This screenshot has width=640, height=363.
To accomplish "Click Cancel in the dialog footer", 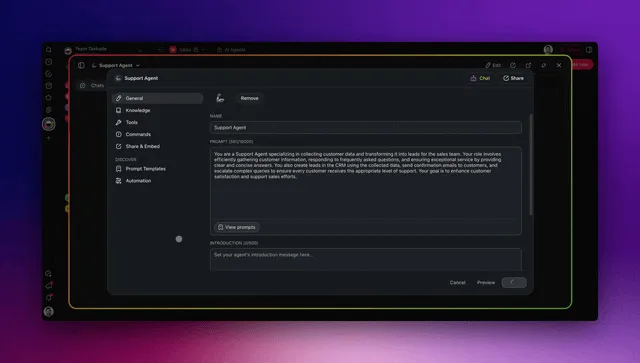I will pyautogui.click(x=458, y=283).
